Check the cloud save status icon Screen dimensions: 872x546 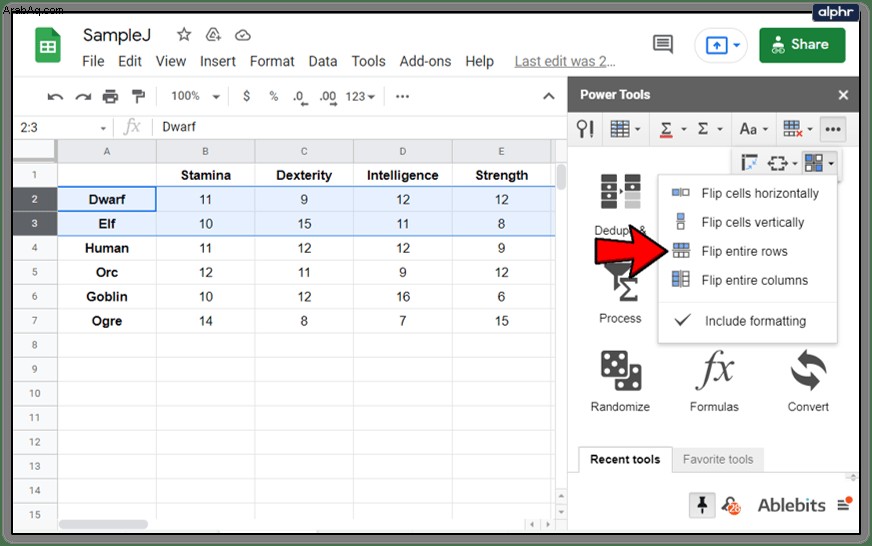(x=242, y=36)
